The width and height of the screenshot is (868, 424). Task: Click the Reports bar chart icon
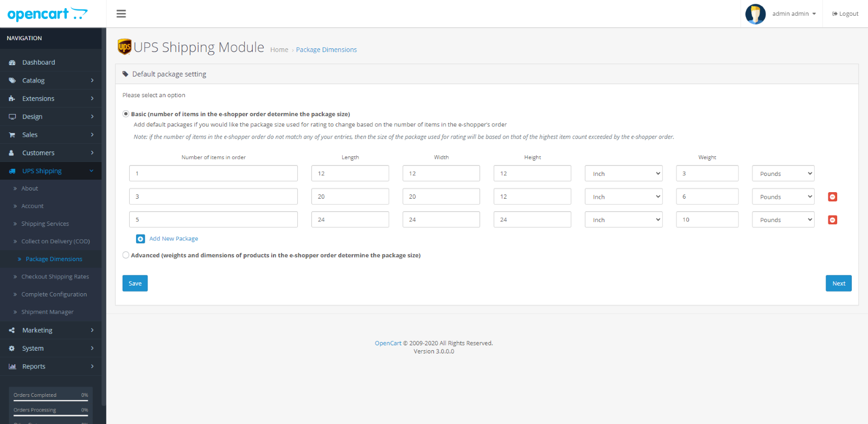point(12,366)
